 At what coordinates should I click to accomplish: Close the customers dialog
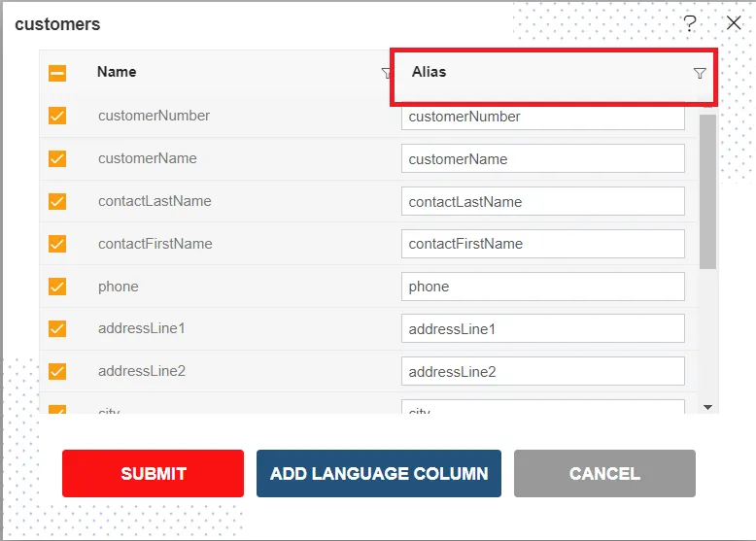click(x=734, y=23)
